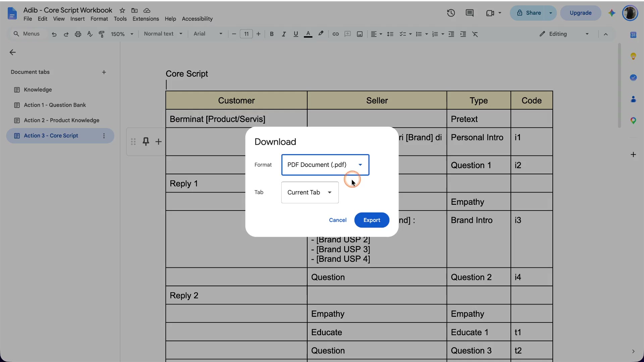Clear formatting with the crossed T icon
Image resolution: width=644 pixels, height=362 pixels.
[x=475, y=34]
